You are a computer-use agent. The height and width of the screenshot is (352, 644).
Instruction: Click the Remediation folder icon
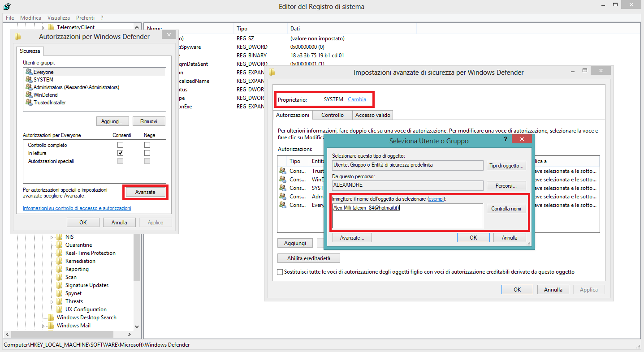coord(60,261)
